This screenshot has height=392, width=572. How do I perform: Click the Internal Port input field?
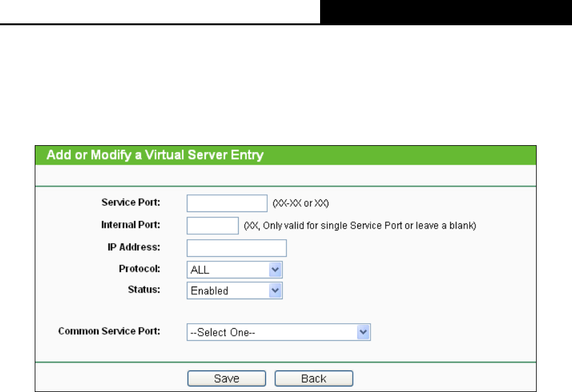(213, 226)
